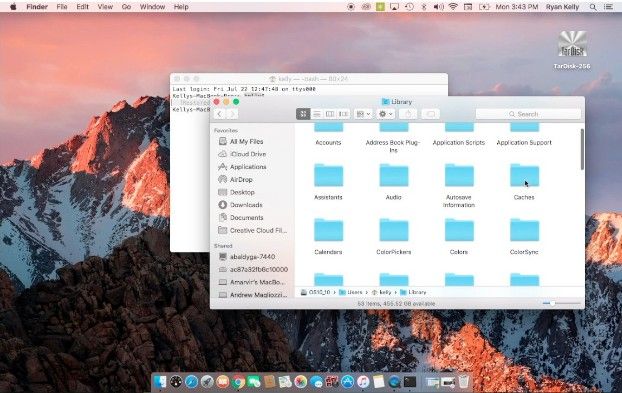This screenshot has width=622, height=393.
Task: Open the Bluetooth menu
Action: tap(424, 7)
